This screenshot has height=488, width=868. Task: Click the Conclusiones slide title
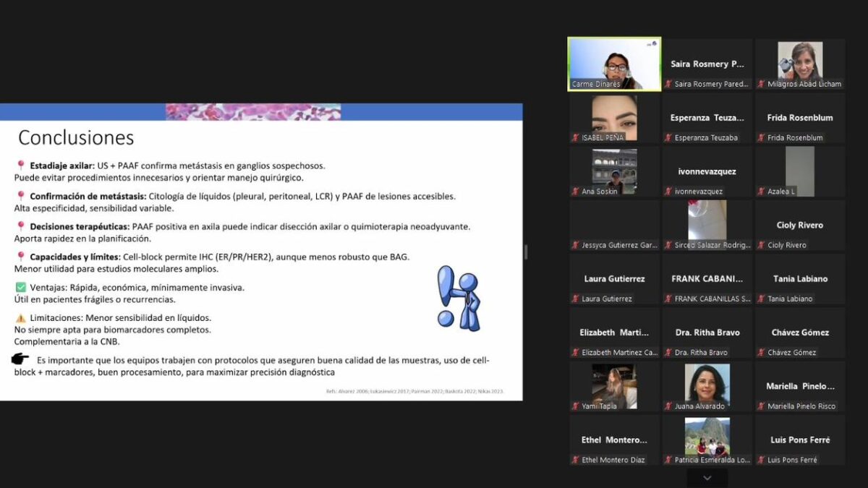[x=76, y=137]
